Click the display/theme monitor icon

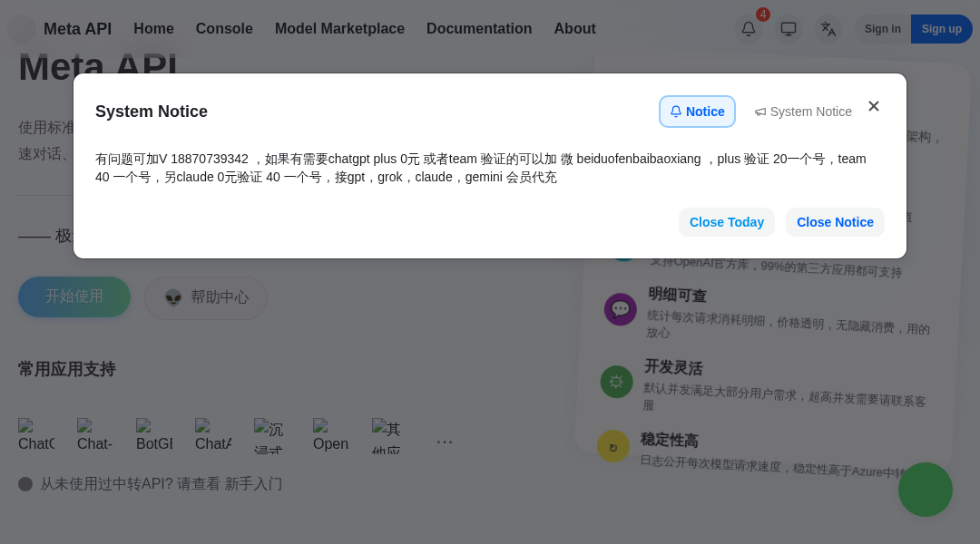(x=789, y=29)
